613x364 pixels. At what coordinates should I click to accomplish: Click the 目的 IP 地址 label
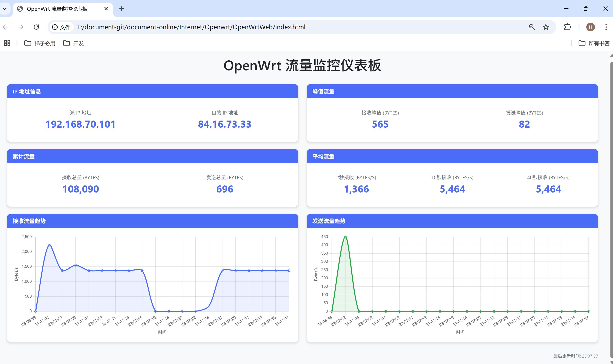pyautogui.click(x=225, y=113)
